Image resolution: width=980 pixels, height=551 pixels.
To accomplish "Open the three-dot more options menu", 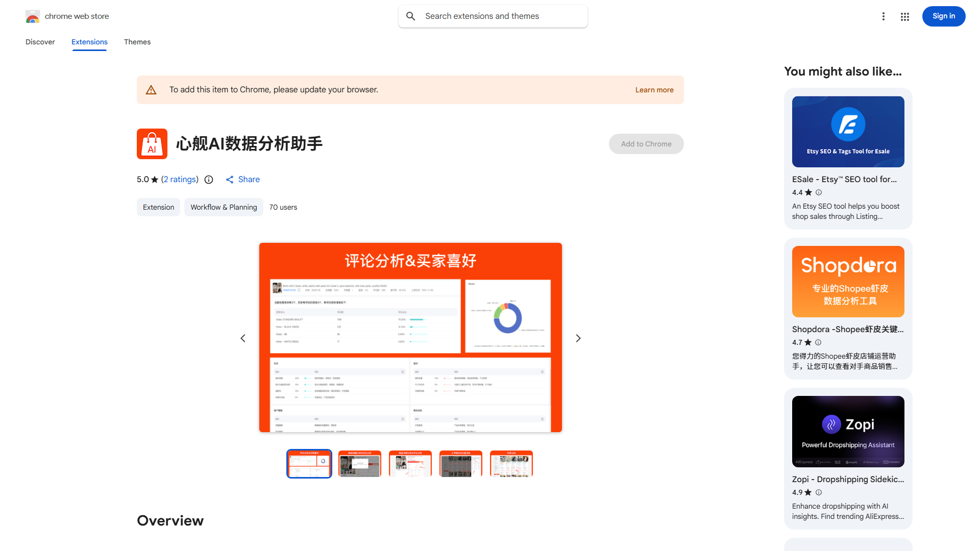I will tap(884, 16).
